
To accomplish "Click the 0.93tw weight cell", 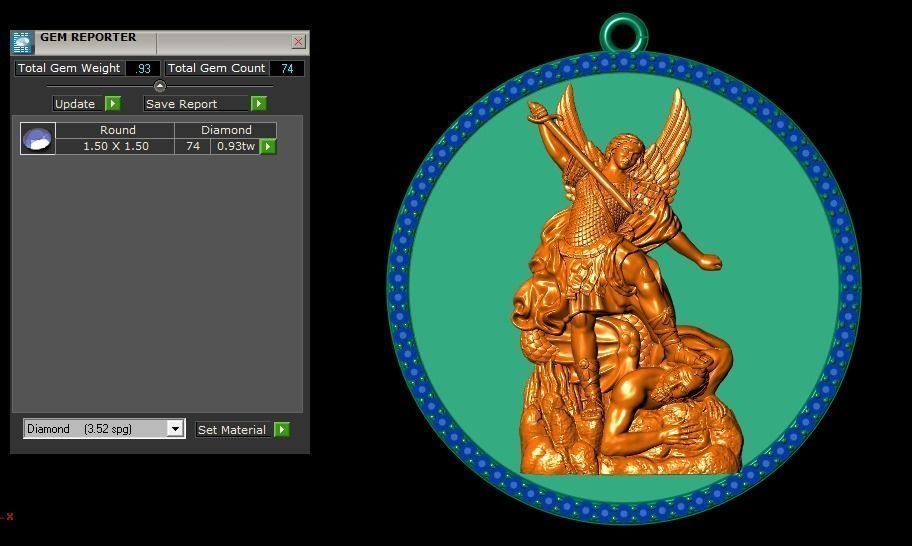I will 236,146.
